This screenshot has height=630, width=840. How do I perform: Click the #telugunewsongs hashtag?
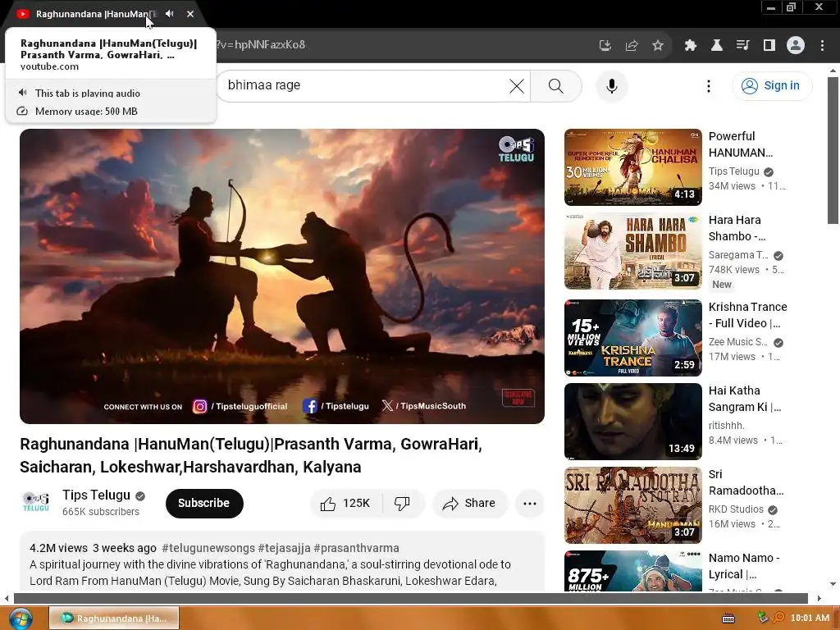(x=208, y=548)
